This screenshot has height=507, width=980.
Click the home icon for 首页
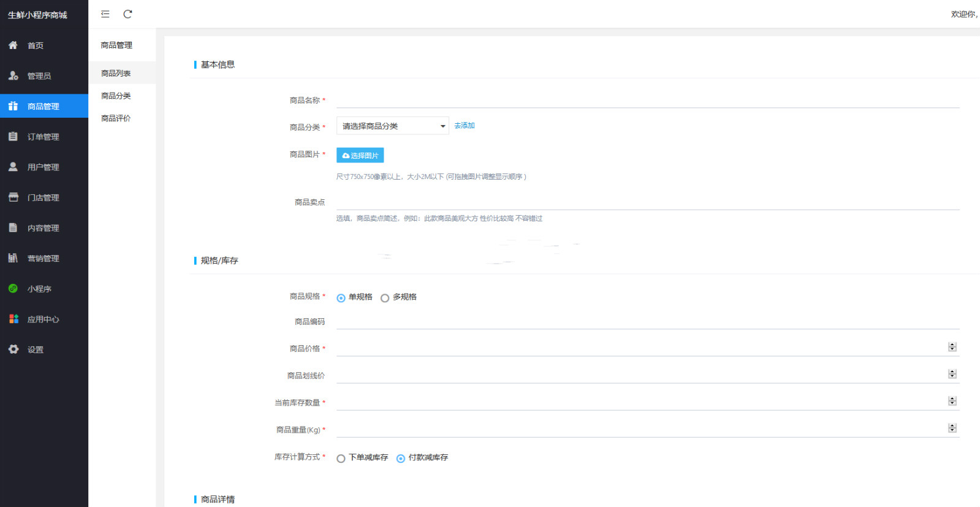[13, 45]
